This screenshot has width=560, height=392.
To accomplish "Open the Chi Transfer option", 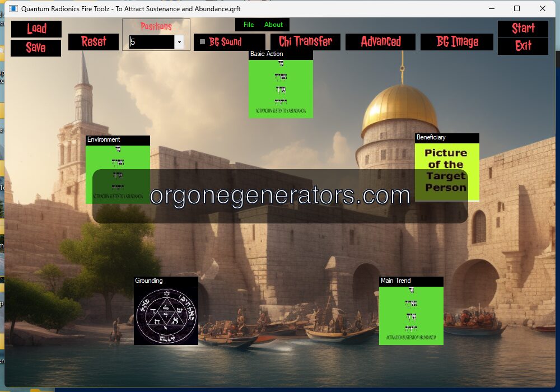I will click(x=305, y=42).
